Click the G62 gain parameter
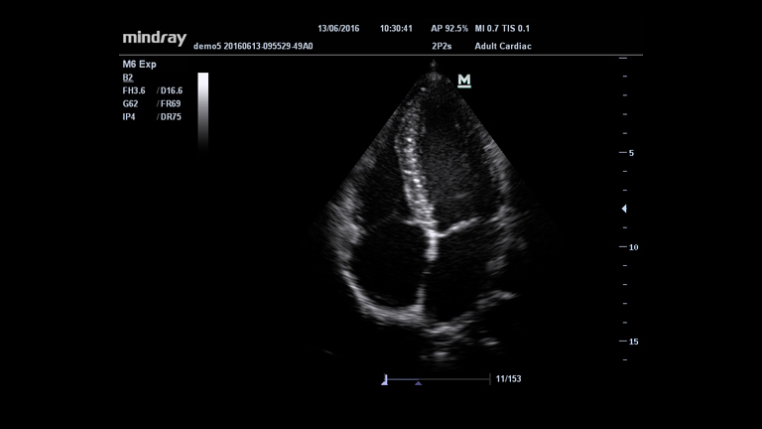The width and height of the screenshot is (762, 429). coord(130,103)
